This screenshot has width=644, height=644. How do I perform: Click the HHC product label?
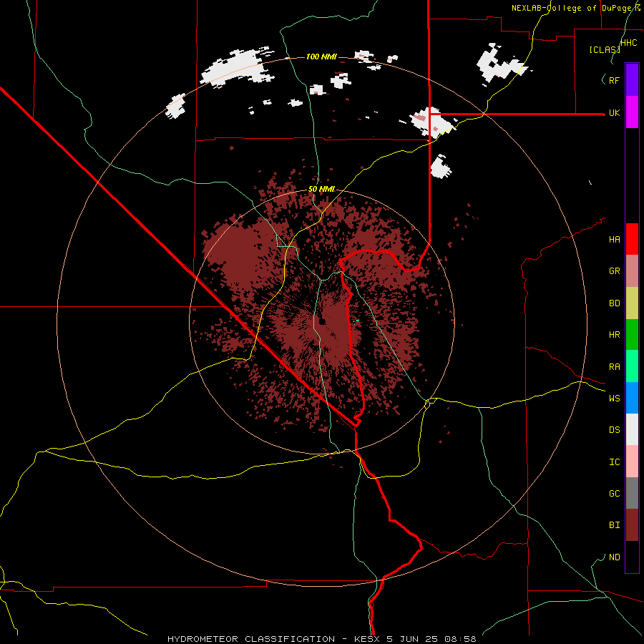628,43
